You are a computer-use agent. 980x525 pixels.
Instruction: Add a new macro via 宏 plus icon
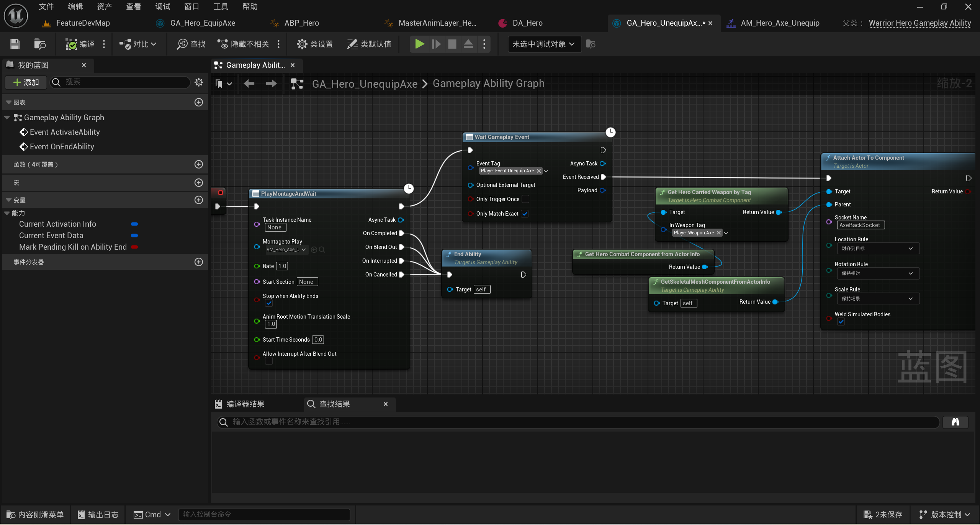click(199, 183)
